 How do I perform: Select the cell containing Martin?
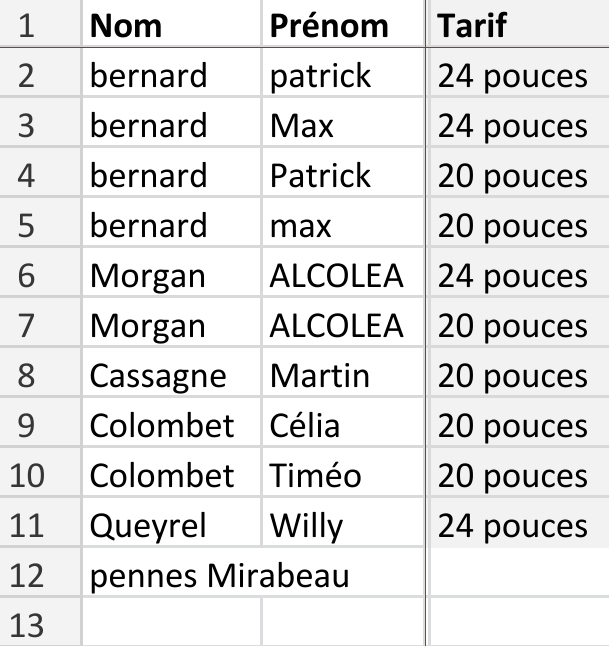[x=343, y=376]
